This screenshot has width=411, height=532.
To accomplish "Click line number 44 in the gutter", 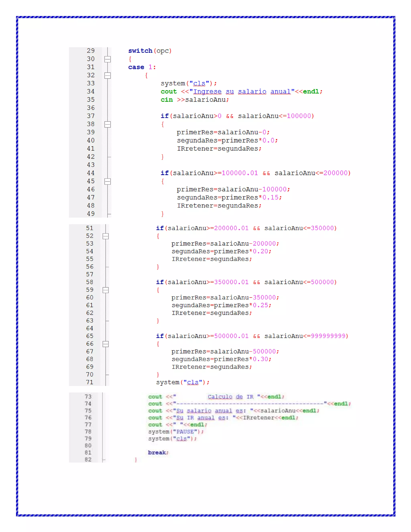I will [91, 173].
